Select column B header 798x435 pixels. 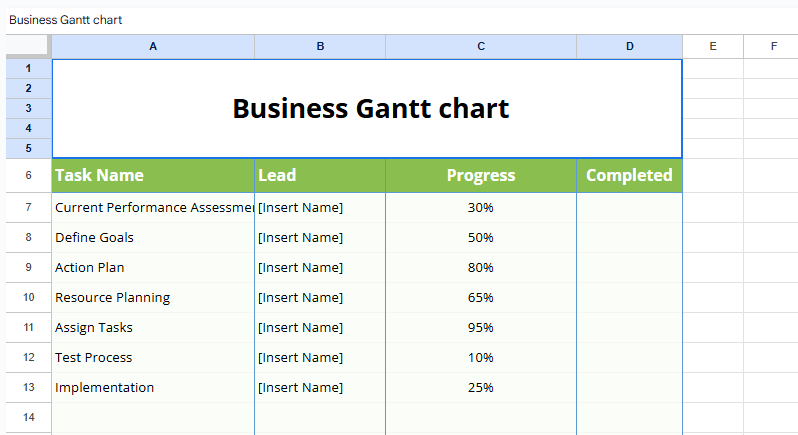(x=320, y=46)
